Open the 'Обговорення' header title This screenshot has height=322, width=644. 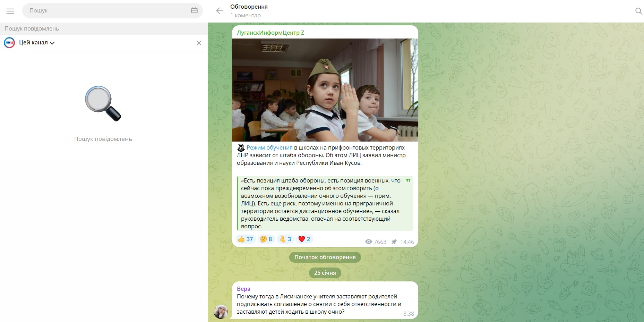(249, 7)
